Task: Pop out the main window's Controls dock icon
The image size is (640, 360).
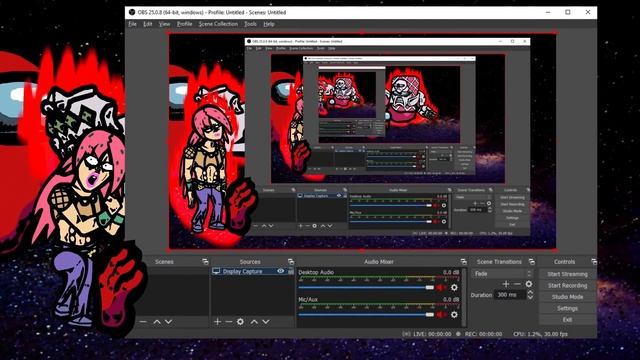Action: tap(594, 262)
